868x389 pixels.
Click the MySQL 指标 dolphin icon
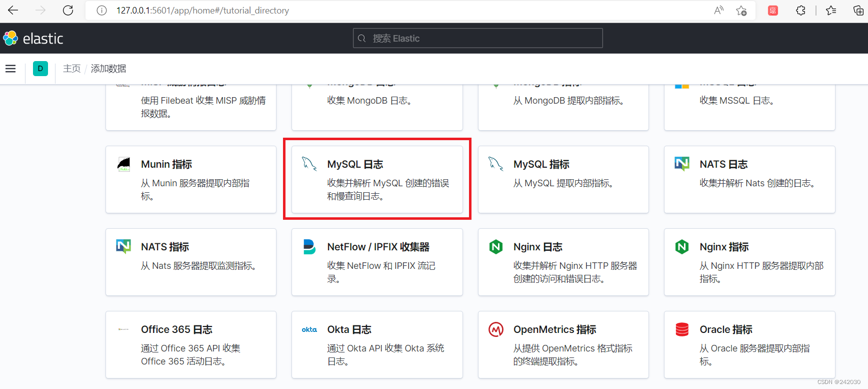(495, 164)
